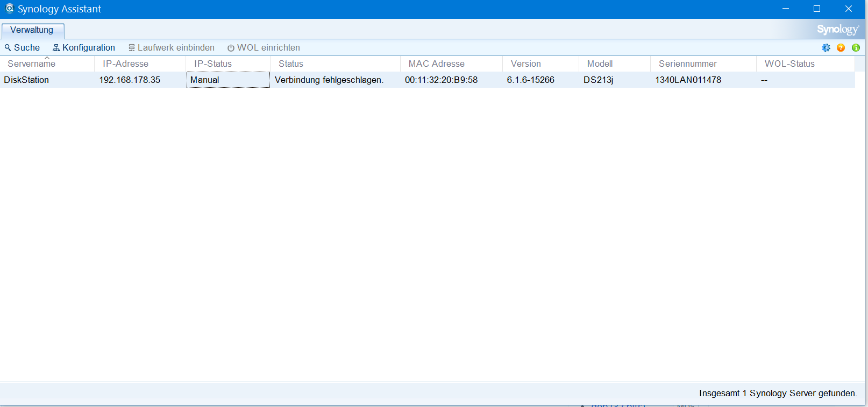The width and height of the screenshot is (868, 407).
Task: Sort by IP-Status column header
Action: click(228, 64)
